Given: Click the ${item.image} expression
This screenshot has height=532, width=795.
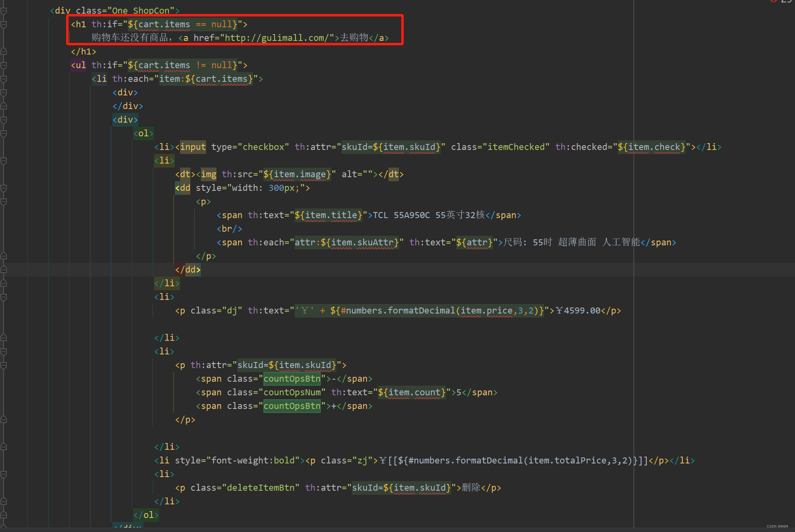Looking at the screenshot, I should pyautogui.click(x=297, y=174).
